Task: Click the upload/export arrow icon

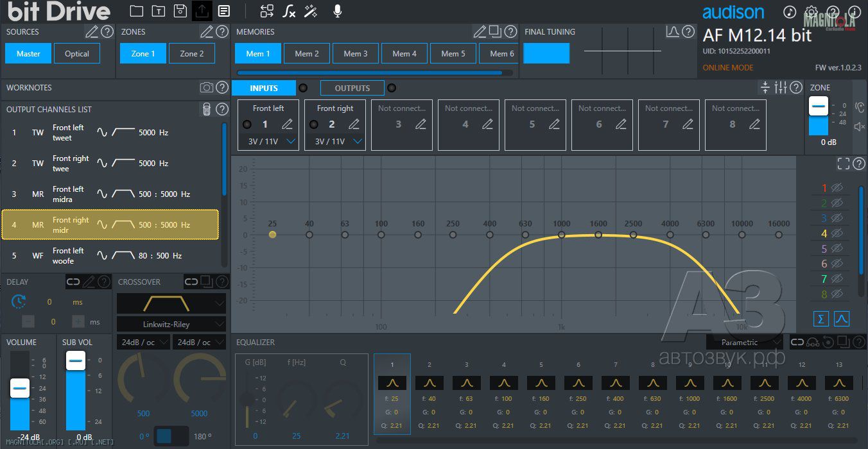Action: click(202, 11)
